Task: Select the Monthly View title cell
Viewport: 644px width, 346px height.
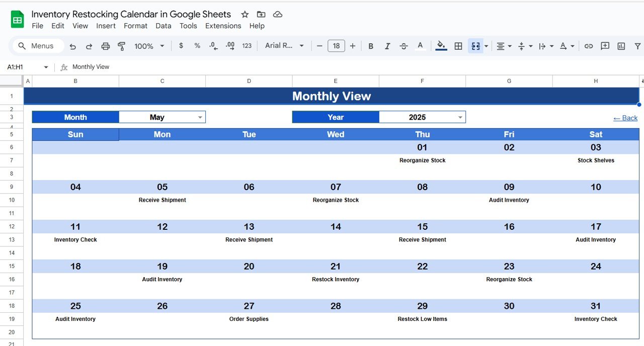Action: click(x=332, y=96)
